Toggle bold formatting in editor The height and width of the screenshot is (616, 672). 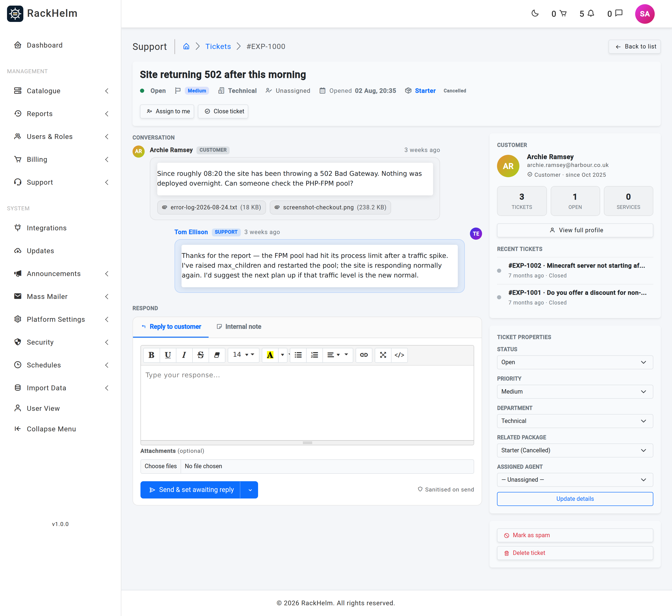151,355
